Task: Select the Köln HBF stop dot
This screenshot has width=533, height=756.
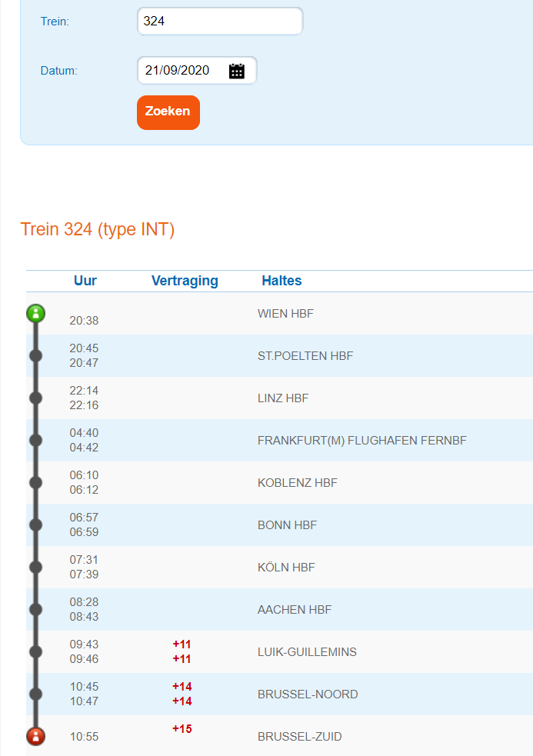Action: pos(35,567)
